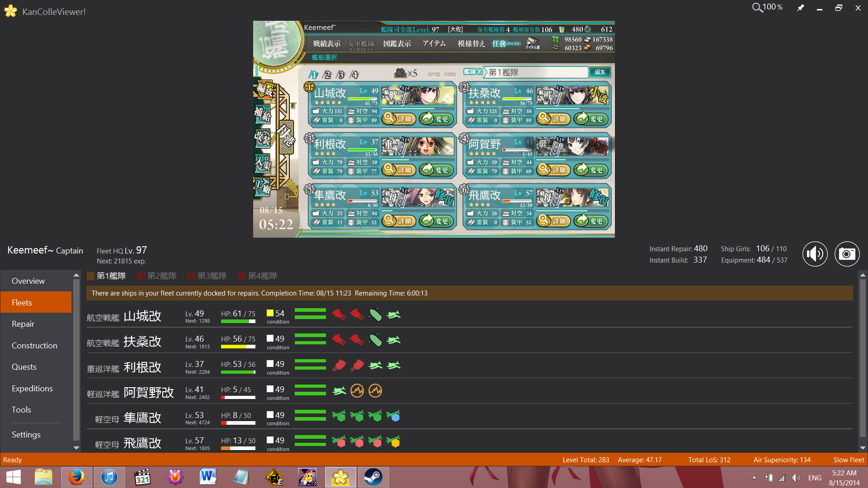The image size is (868, 488).
Task: Click 飛鷹改 yellow plane equipment icon
Action: 393,441
